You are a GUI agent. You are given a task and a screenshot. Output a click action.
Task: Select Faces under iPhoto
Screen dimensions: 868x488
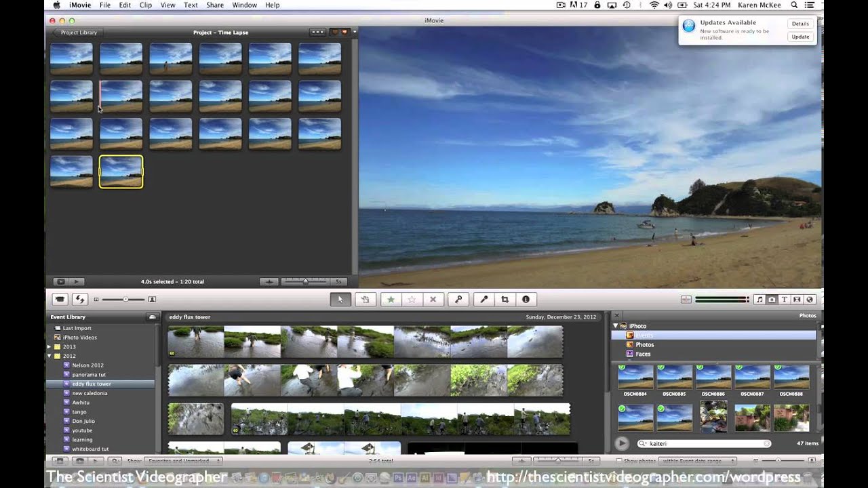[x=642, y=354]
